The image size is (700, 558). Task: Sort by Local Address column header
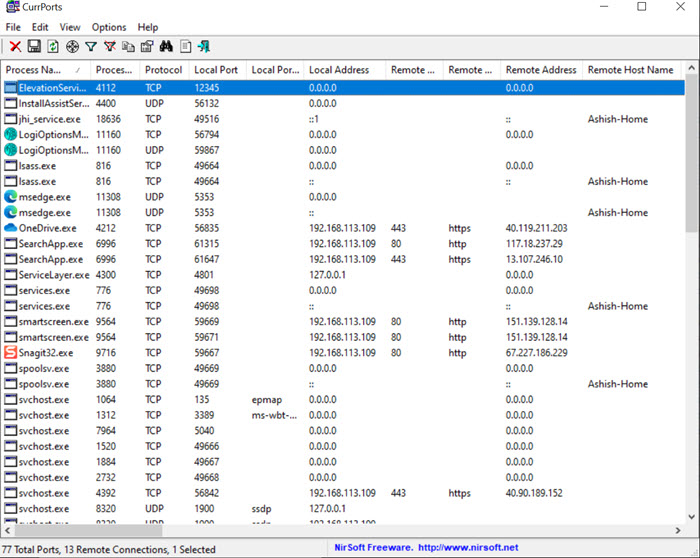pyautogui.click(x=345, y=70)
